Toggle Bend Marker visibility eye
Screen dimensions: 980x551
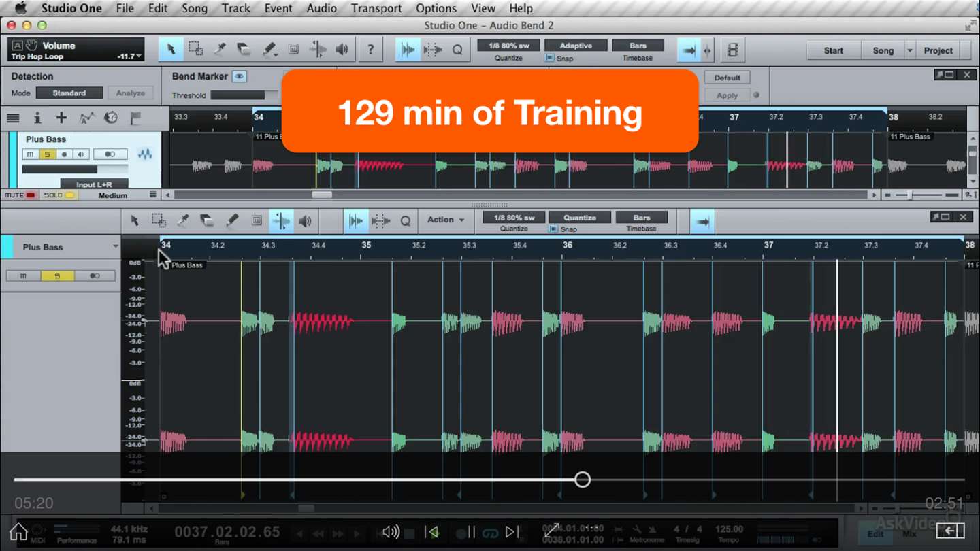click(240, 76)
